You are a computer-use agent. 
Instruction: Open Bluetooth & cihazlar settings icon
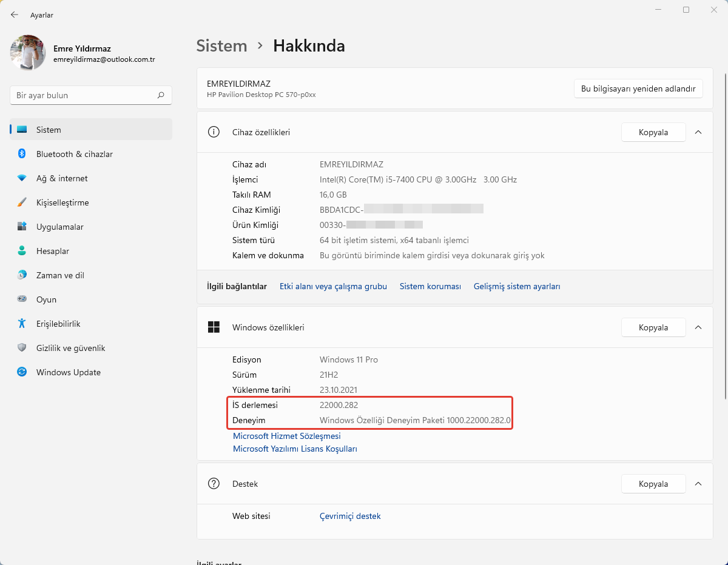(x=22, y=154)
